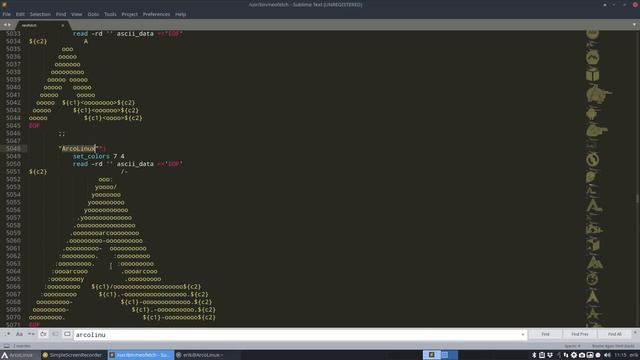Screen dimensions: 640x360
Task: Click the tab navigation arrows
Action: pyautogui.click(x=7, y=25)
